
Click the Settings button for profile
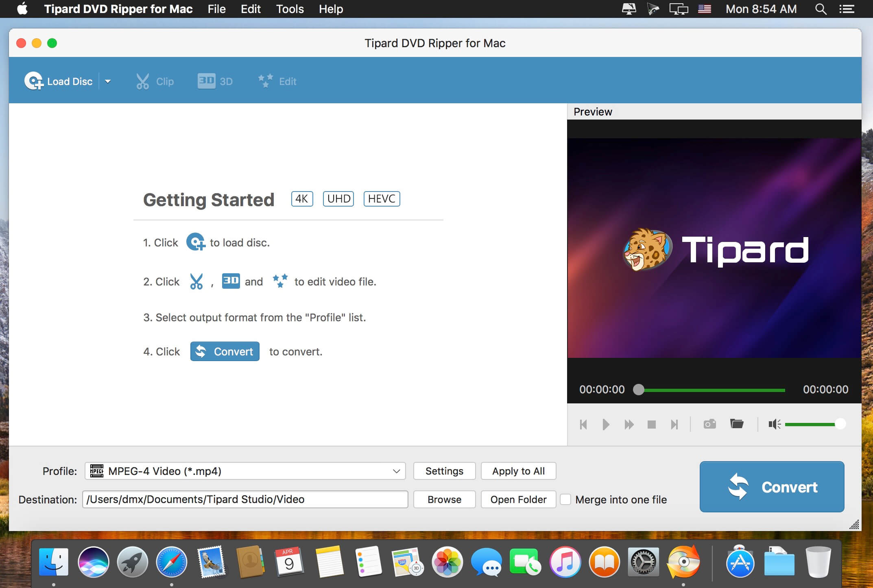[444, 470]
